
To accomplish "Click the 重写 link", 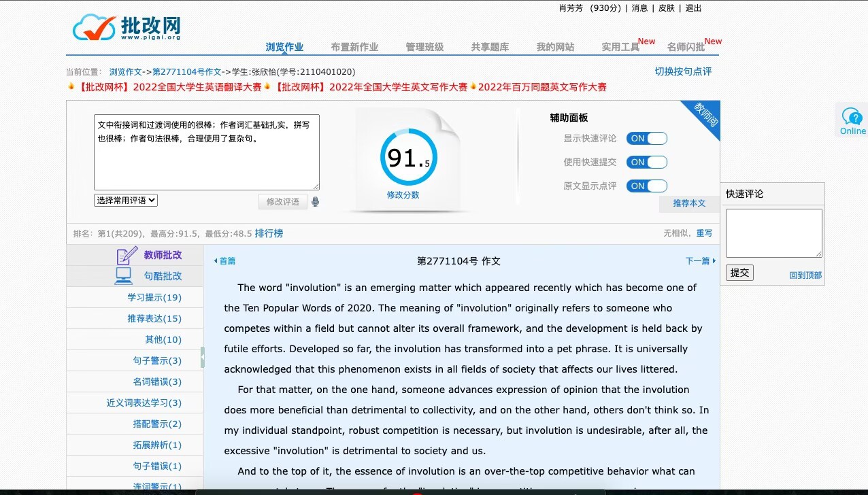I will 704,233.
